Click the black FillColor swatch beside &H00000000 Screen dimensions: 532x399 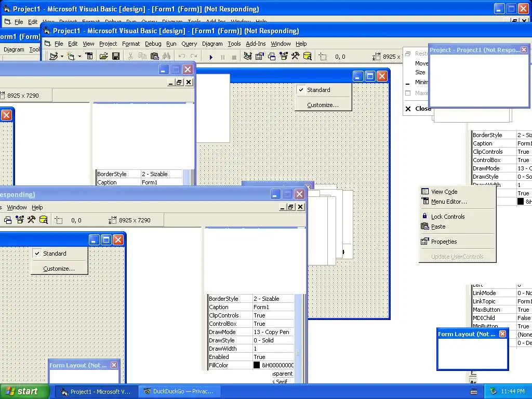(x=257, y=365)
